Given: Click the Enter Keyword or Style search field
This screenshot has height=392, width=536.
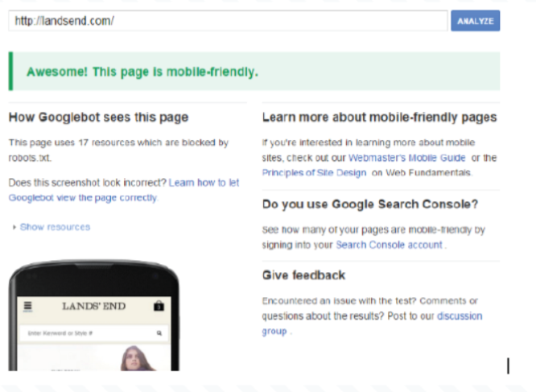Looking at the screenshot, I should point(93,333).
